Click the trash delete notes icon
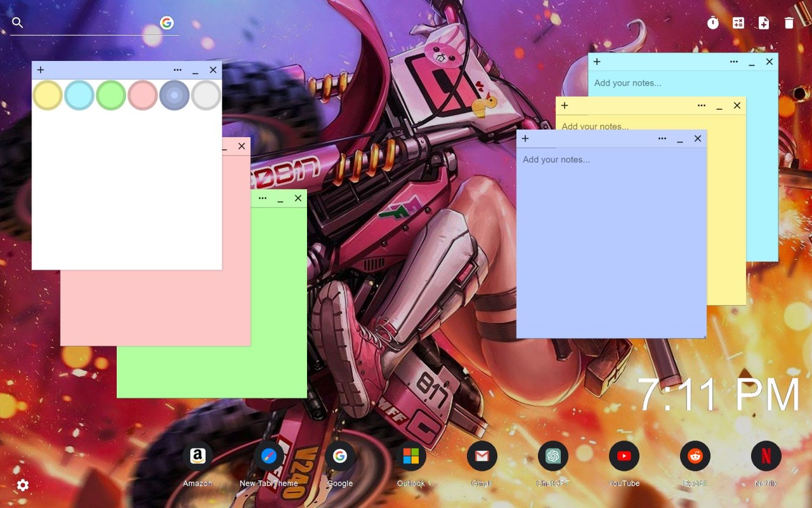Viewport: 812px width, 508px height. pyautogui.click(x=789, y=23)
